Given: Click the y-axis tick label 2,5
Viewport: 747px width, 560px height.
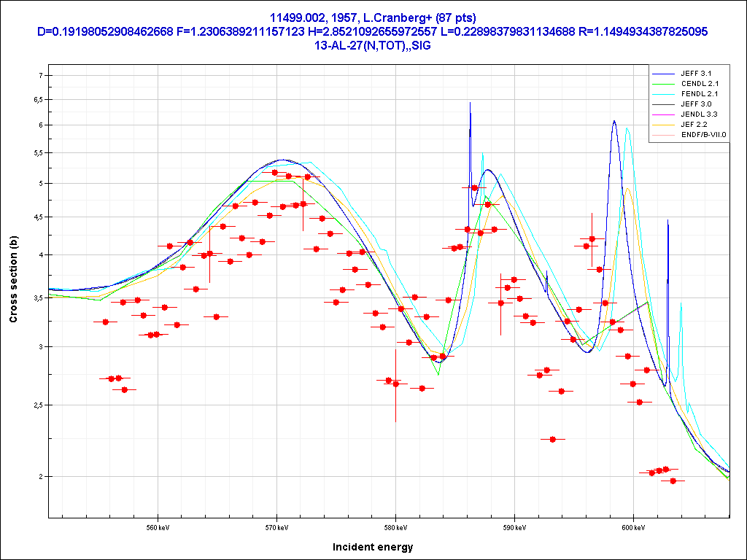Looking at the screenshot, I should point(37,405).
